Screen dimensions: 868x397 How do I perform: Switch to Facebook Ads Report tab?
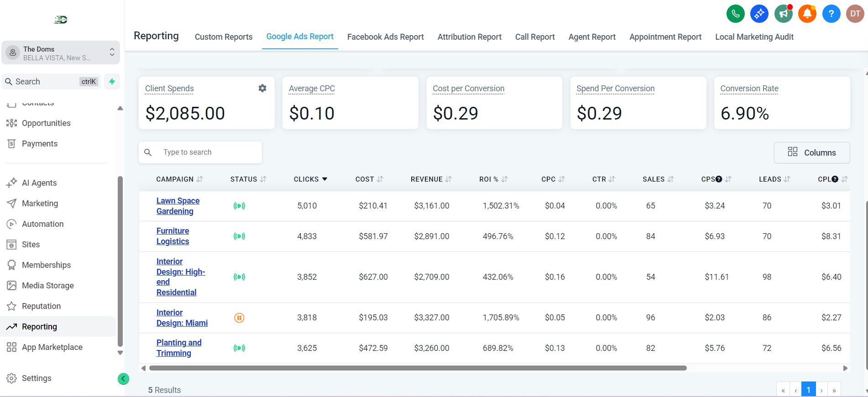tap(385, 37)
